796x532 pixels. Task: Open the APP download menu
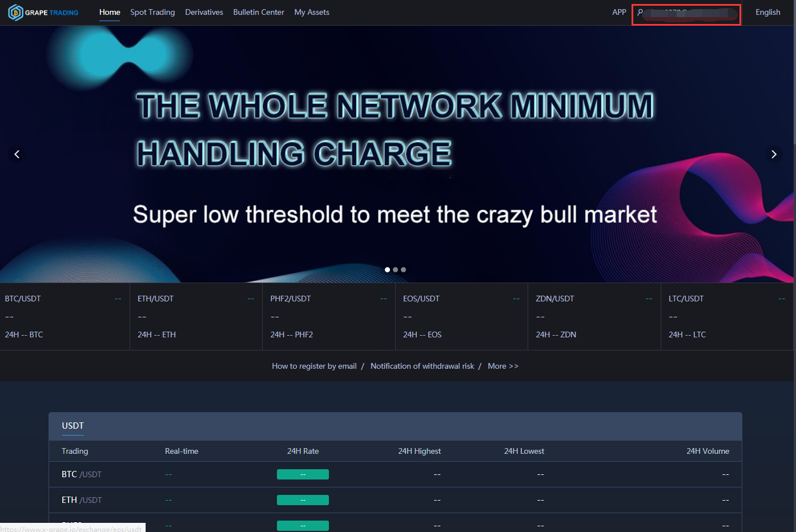619,12
